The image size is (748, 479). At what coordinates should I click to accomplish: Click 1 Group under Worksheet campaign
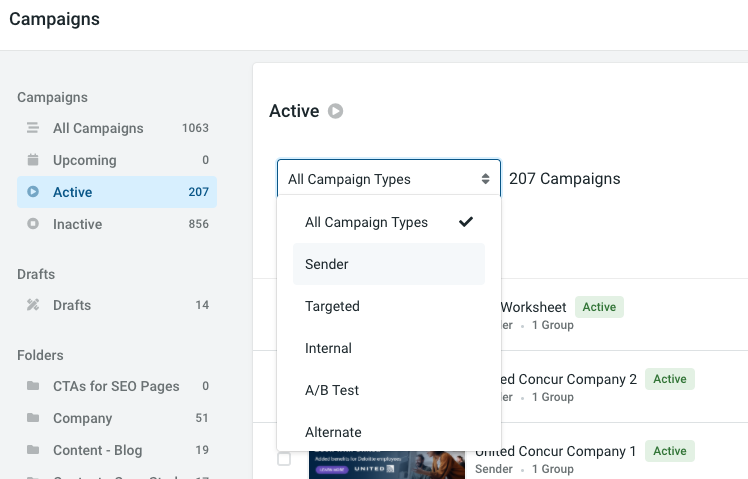pos(553,325)
